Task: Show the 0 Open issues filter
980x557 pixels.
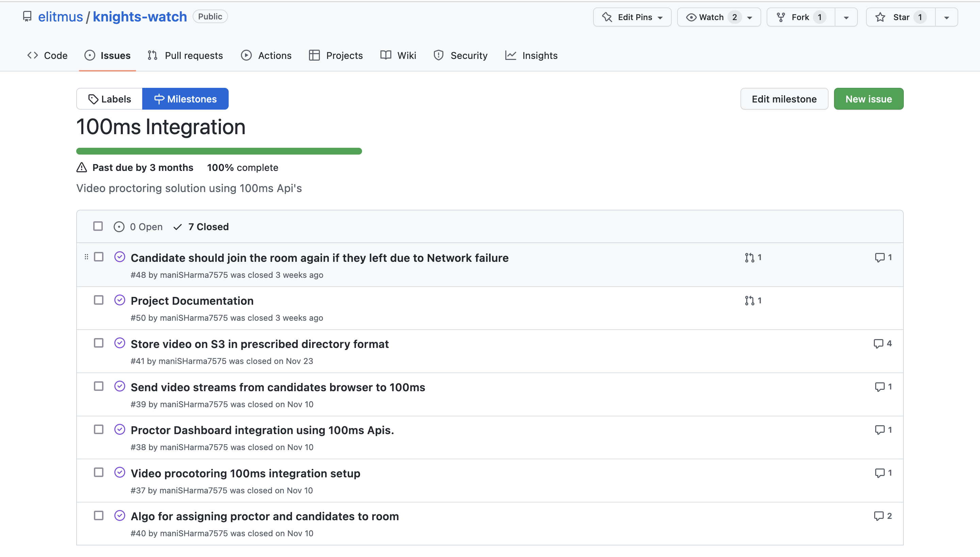Action: coord(138,227)
